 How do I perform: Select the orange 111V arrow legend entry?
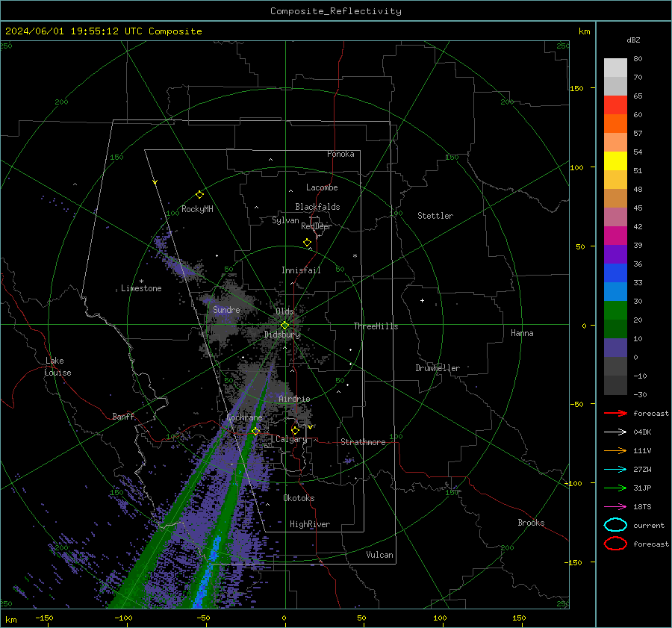pos(615,450)
